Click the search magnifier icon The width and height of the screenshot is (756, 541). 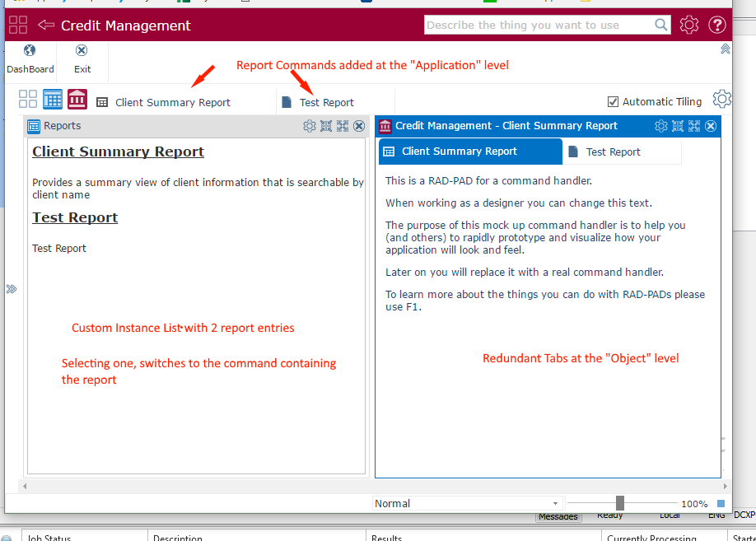click(x=661, y=25)
